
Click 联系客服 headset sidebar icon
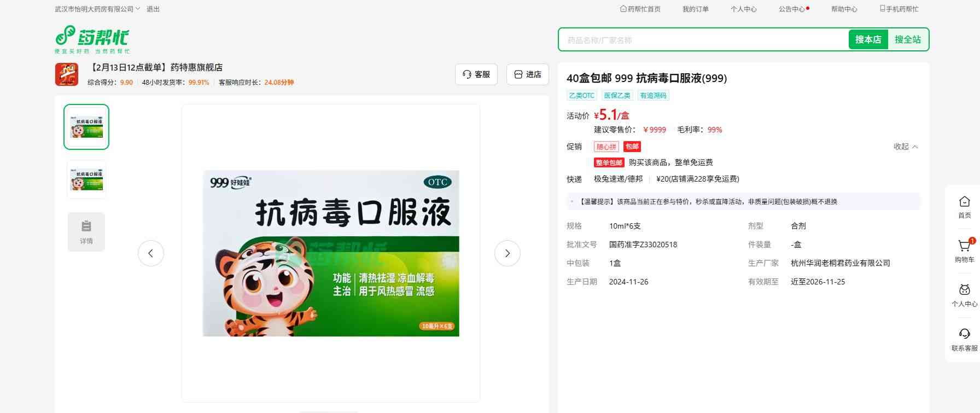964,335
